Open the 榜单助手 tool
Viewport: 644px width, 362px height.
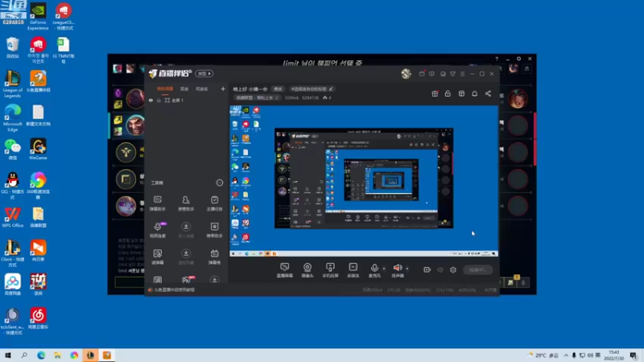(x=214, y=230)
